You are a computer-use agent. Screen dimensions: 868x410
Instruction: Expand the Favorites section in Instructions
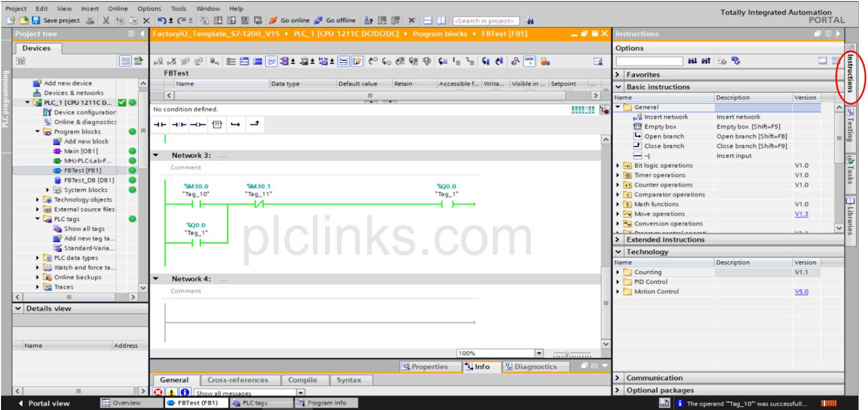click(618, 75)
